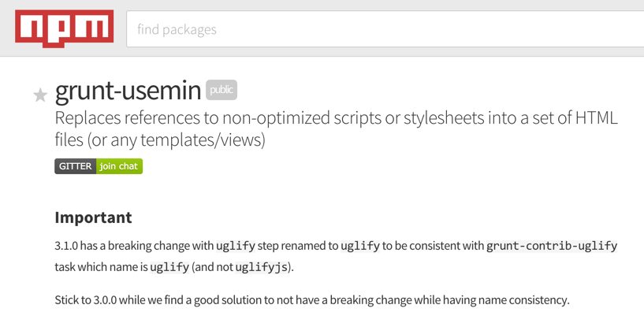Click the grunt-contrib-uglify code term
Screen dimensions: 644x327
click(552, 246)
